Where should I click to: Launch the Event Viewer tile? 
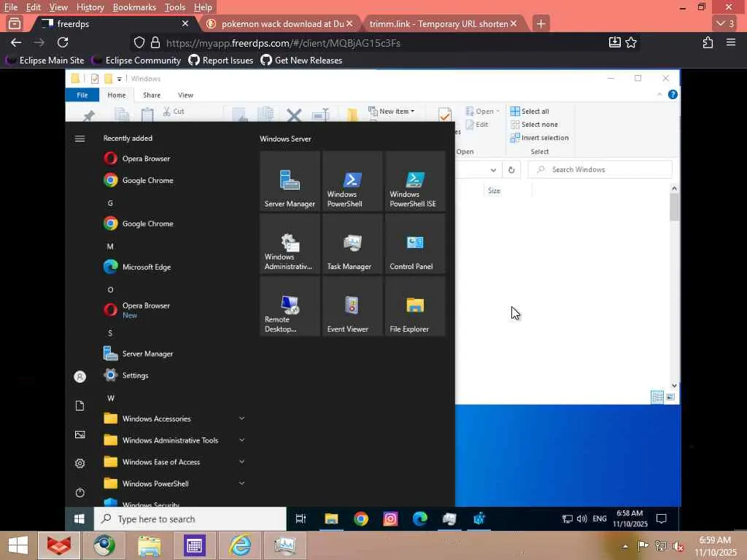coord(352,306)
